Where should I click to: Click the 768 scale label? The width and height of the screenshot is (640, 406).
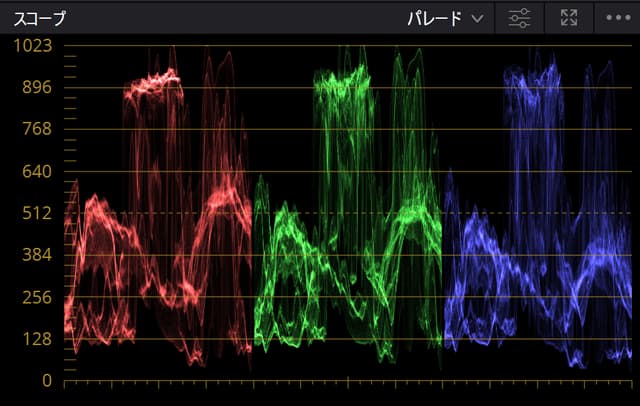37,129
